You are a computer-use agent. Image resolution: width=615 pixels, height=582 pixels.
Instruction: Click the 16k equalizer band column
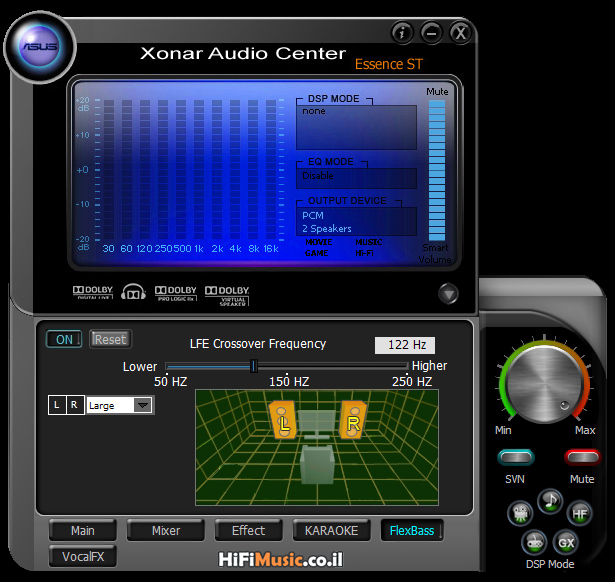pos(271,169)
